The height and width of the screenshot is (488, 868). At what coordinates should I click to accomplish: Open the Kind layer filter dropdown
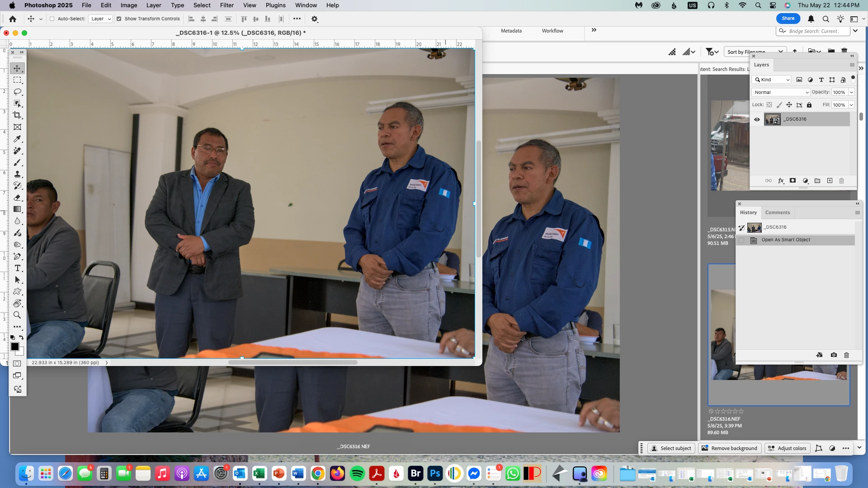(x=772, y=80)
